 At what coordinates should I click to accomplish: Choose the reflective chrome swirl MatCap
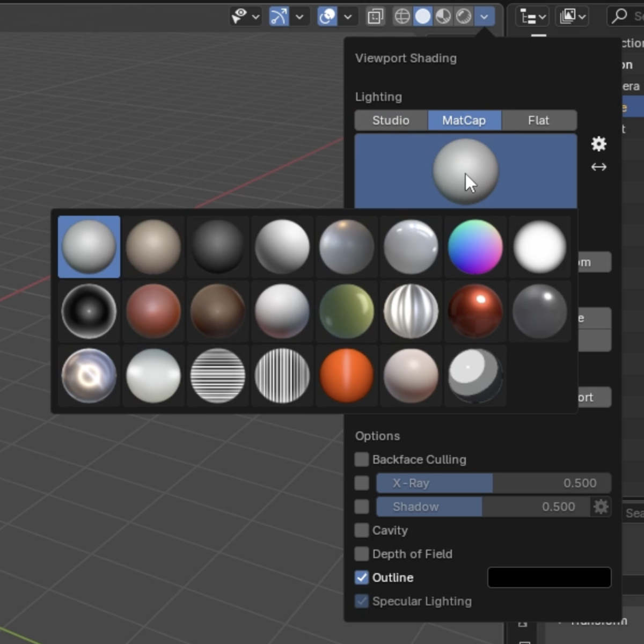[89, 376]
